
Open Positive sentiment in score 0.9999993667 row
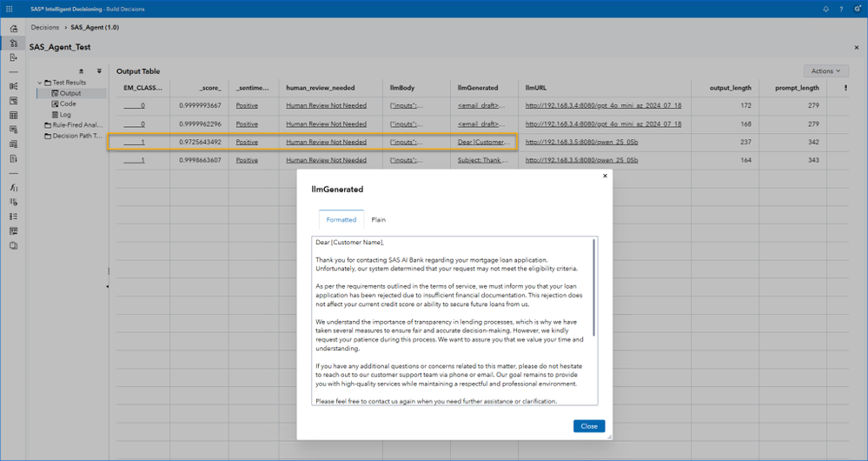(x=247, y=105)
